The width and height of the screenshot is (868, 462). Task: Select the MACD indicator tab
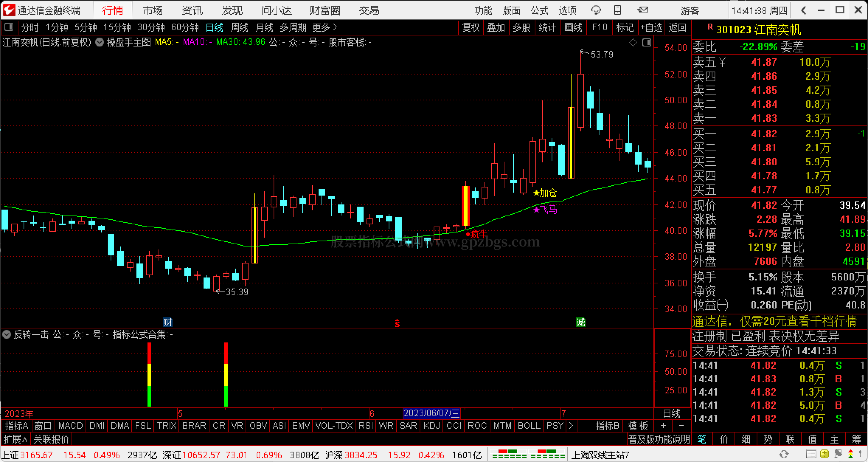click(x=70, y=426)
